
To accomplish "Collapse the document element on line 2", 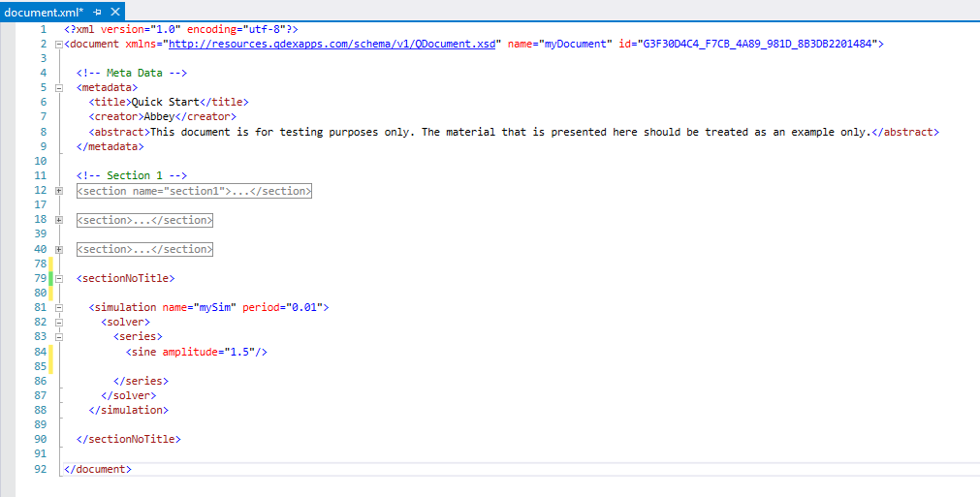I will coord(59,45).
